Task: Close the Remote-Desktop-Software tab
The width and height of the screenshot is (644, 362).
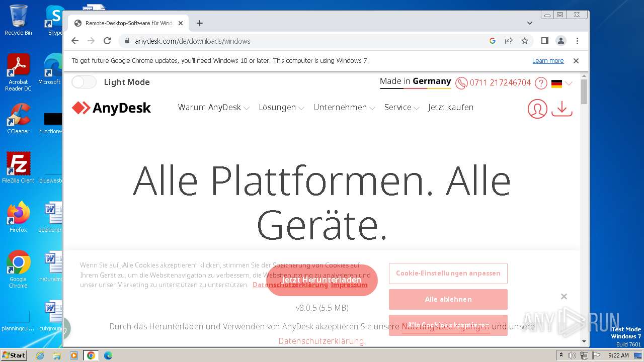Action: coord(181,23)
